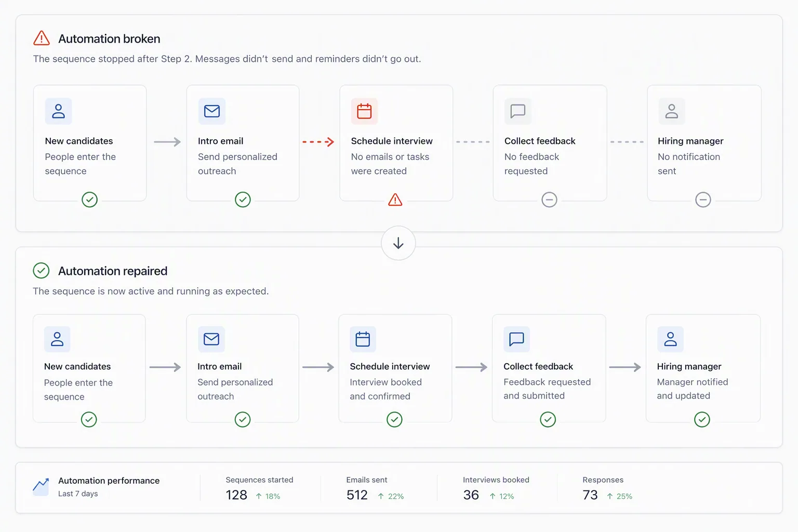
Task: Click the "Last 7 days" label
Action: point(78,494)
